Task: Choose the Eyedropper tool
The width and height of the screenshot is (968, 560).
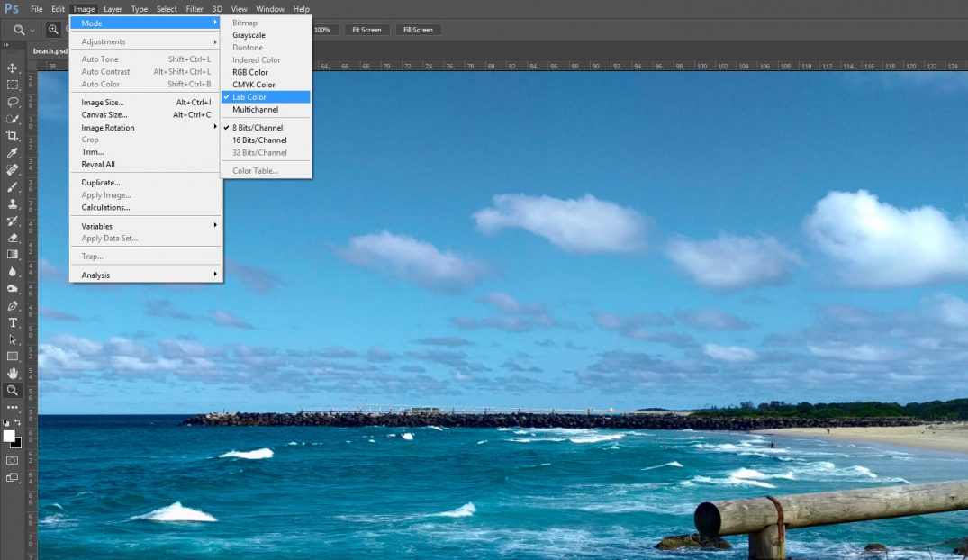Action: [x=13, y=153]
